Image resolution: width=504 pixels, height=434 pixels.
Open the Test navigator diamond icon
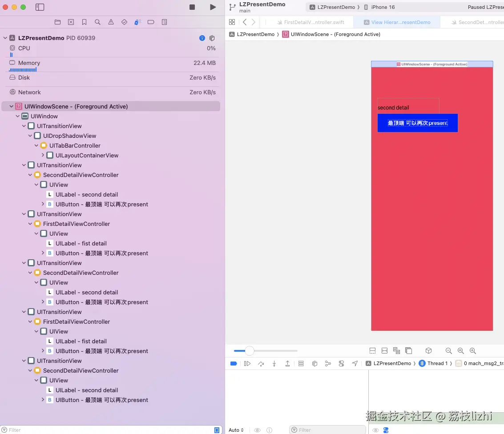[x=125, y=22]
